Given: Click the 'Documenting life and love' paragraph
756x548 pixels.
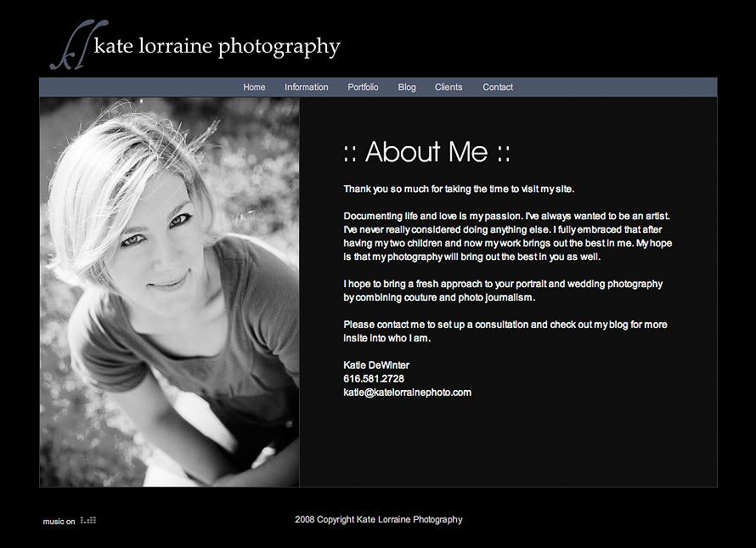Looking at the screenshot, I should (x=508, y=236).
